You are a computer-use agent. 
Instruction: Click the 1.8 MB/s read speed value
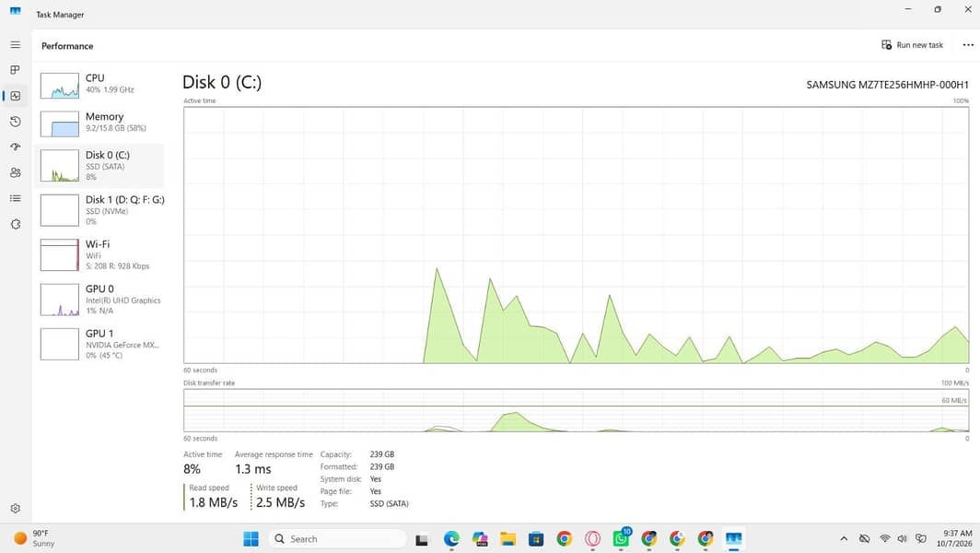pyautogui.click(x=214, y=502)
